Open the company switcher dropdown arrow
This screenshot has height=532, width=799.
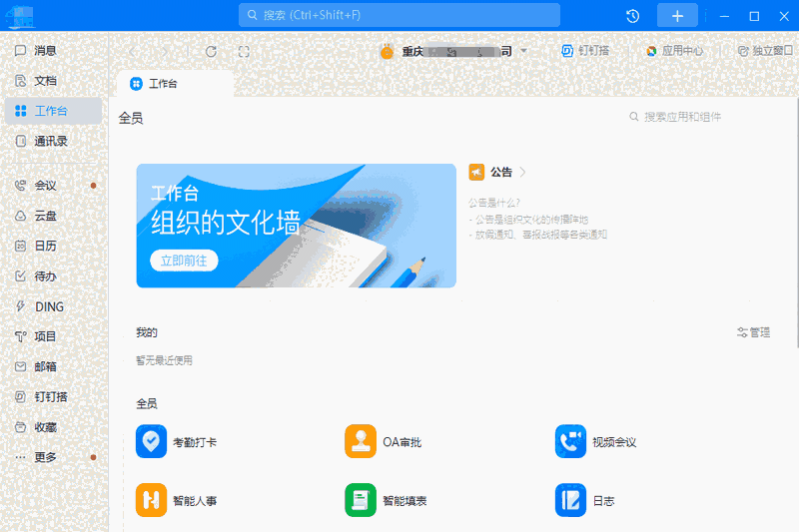[x=523, y=52]
